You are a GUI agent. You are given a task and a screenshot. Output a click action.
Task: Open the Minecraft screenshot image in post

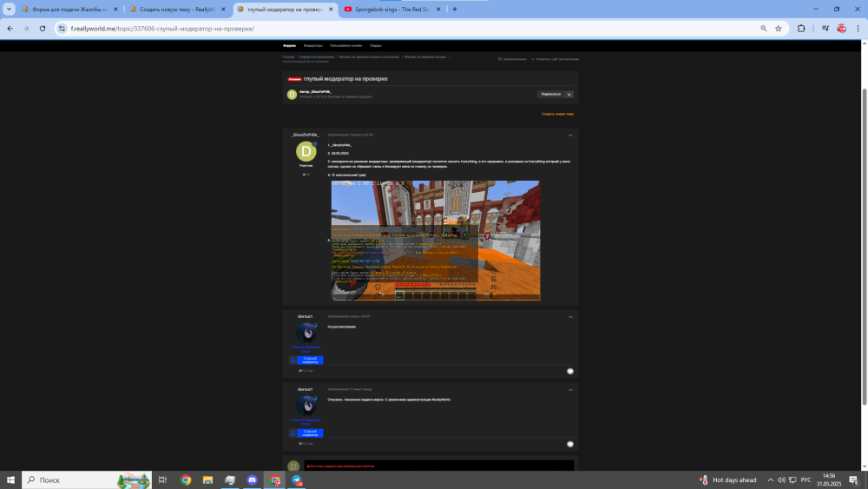(436, 241)
